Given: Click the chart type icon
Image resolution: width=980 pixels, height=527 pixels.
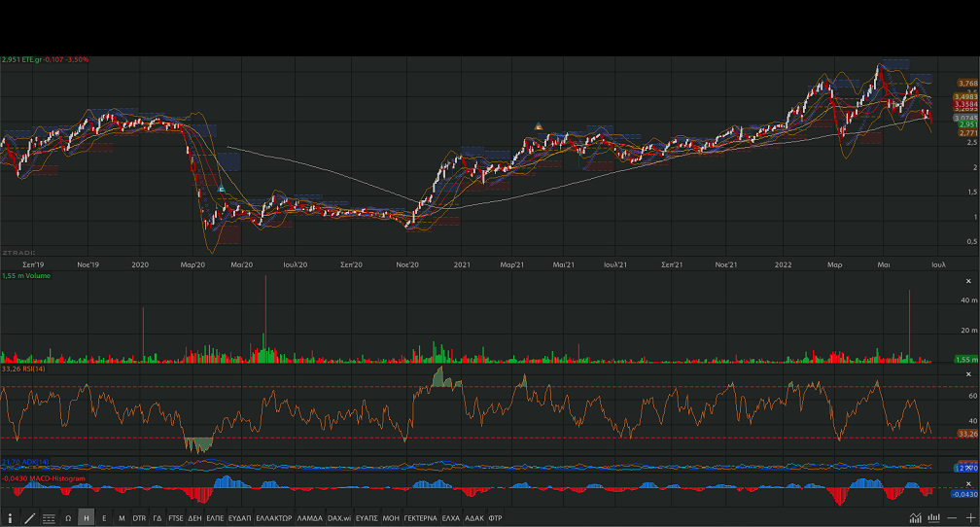Looking at the screenshot, I should pos(915,518).
